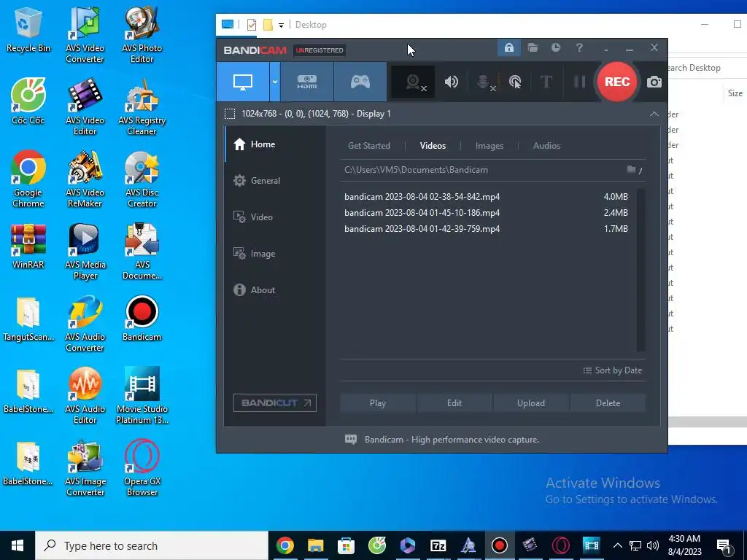Select Google Chrome desktop icon

pos(28,179)
